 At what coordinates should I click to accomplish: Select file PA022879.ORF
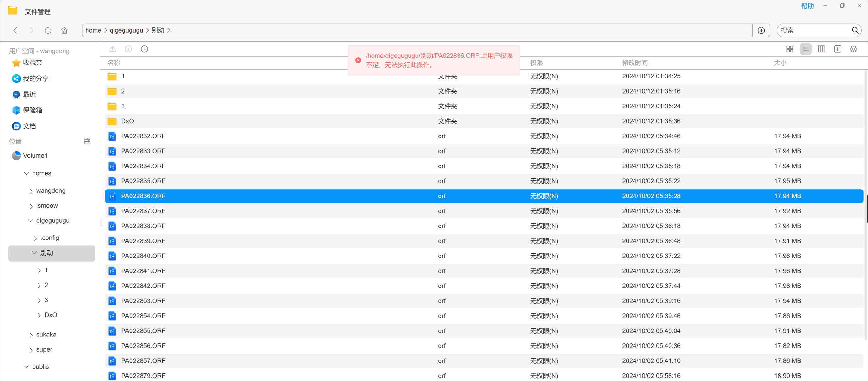click(x=484, y=376)
